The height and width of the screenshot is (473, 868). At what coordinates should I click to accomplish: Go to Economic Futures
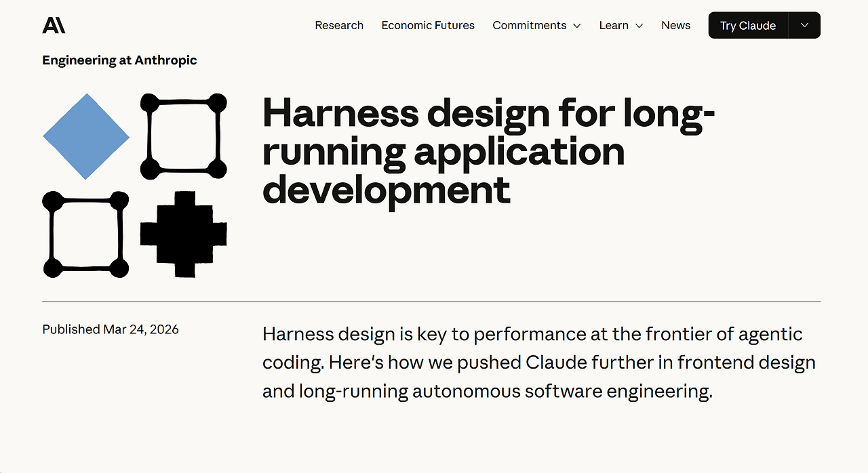coord(428,25)
